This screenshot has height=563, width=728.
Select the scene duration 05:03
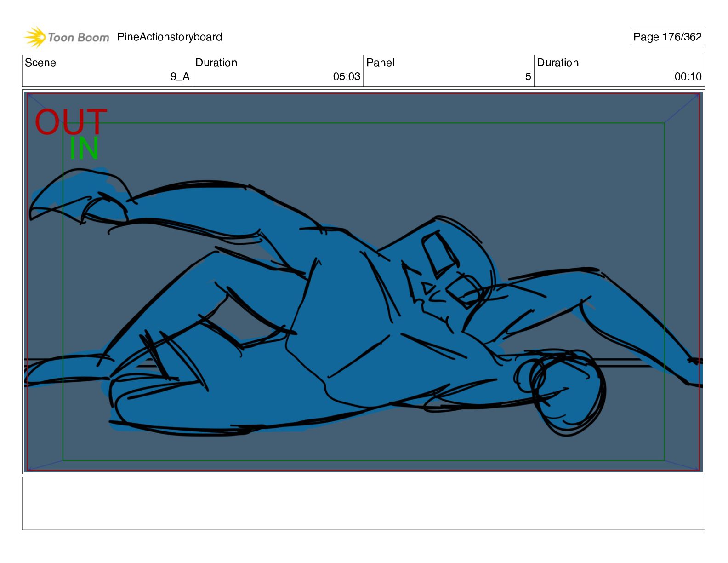pos(347,77)
